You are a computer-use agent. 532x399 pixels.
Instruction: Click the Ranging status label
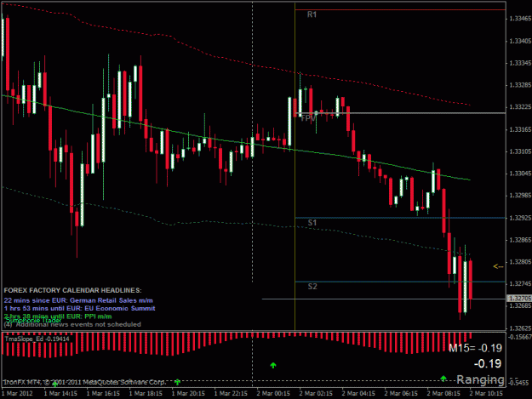pyautogui.click(x=480, y=379)
